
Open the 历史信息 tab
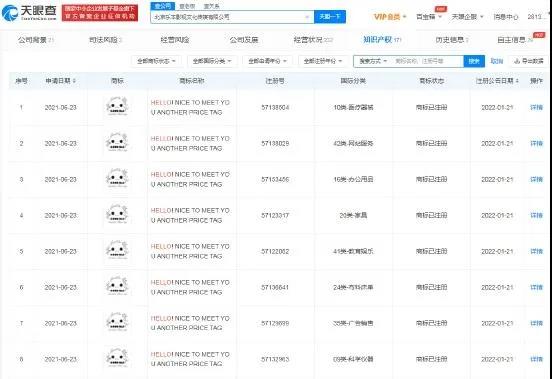pos(452,40)
